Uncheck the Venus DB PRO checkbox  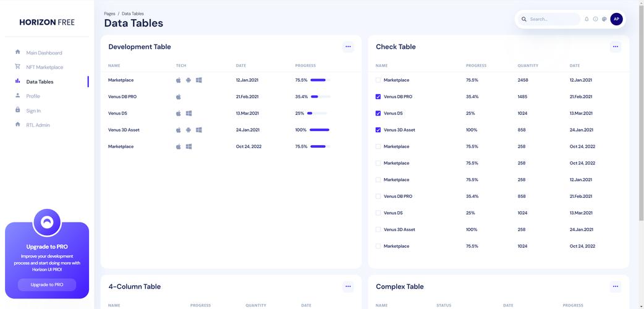point(378,97)
